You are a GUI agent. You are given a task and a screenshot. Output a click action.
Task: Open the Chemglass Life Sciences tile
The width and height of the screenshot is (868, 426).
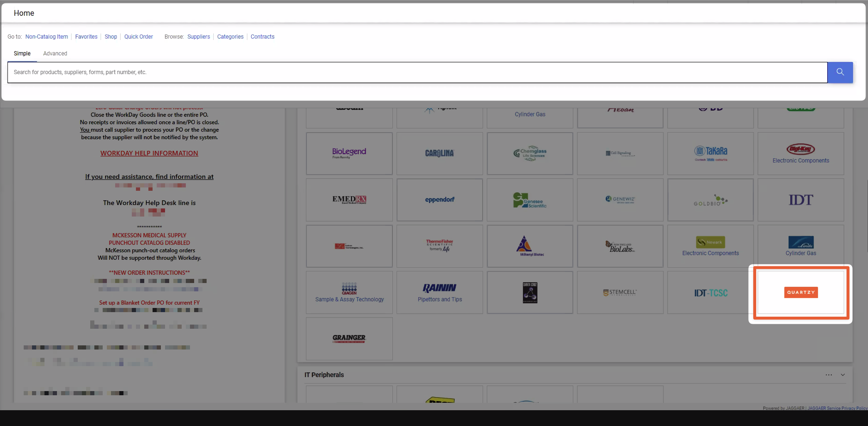click(530, 153)
